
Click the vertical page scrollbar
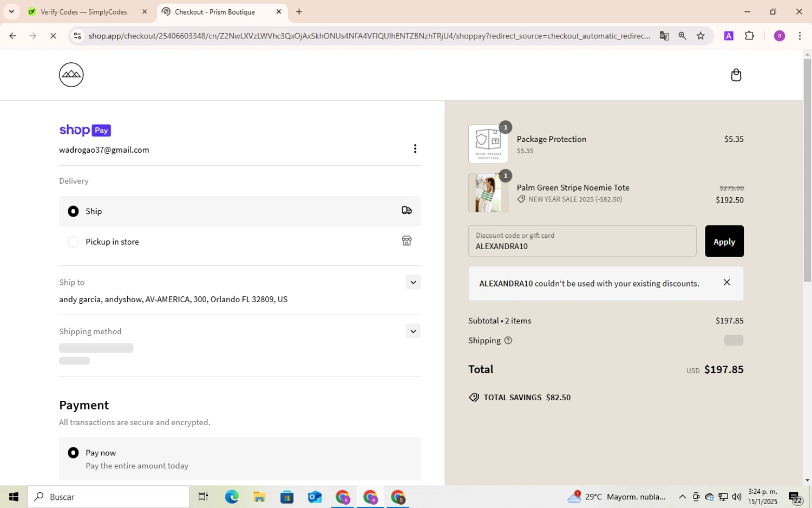807,171
